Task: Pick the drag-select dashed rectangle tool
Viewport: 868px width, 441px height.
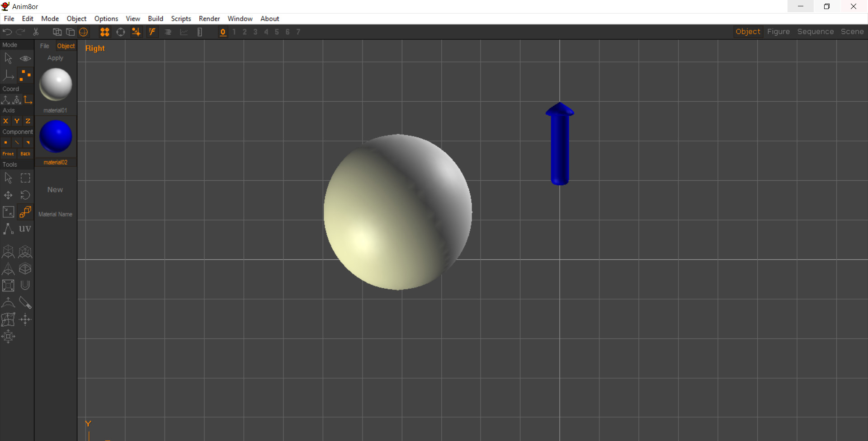Action: [x=25, y=178]
